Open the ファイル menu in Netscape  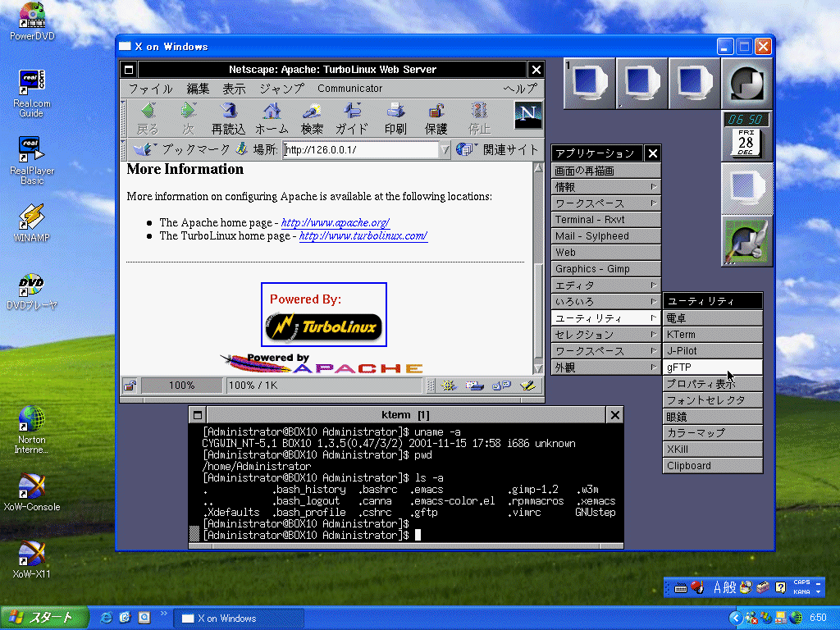pos(151,89)
